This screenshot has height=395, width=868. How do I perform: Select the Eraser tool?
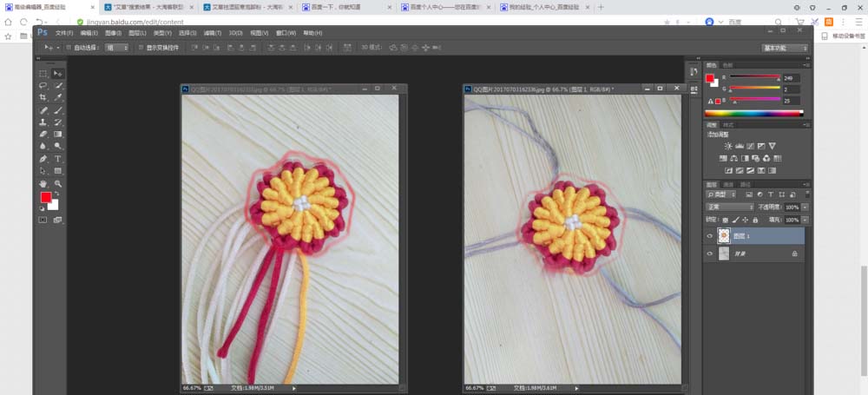pos(43,134)
